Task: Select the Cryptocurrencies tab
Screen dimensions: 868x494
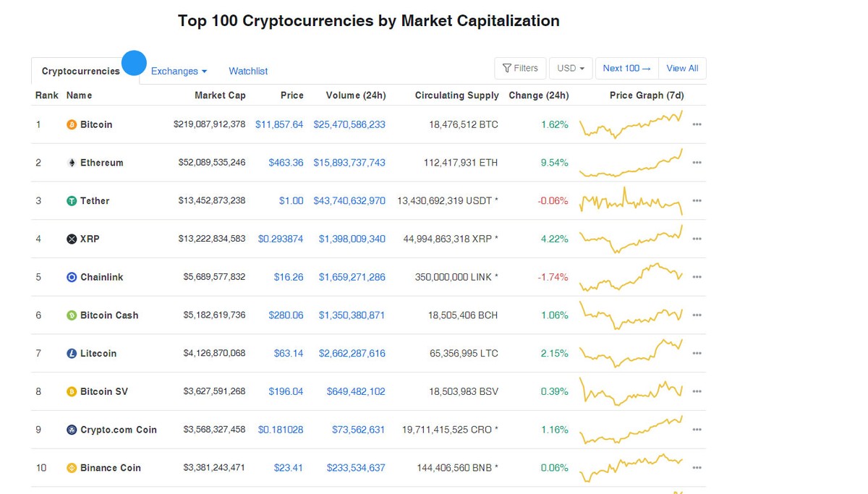Action: [x=80, y=71]
